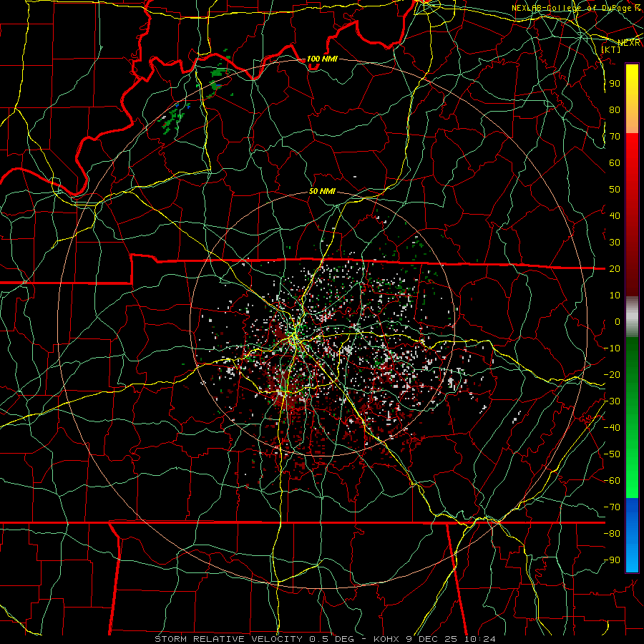Click the -40 scale value
This screenshot has width=644, height=644.
coord(612,428)
